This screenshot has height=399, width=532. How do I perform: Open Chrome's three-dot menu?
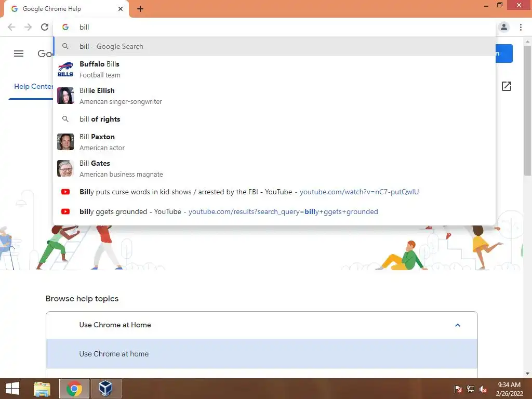coord(521,27)
